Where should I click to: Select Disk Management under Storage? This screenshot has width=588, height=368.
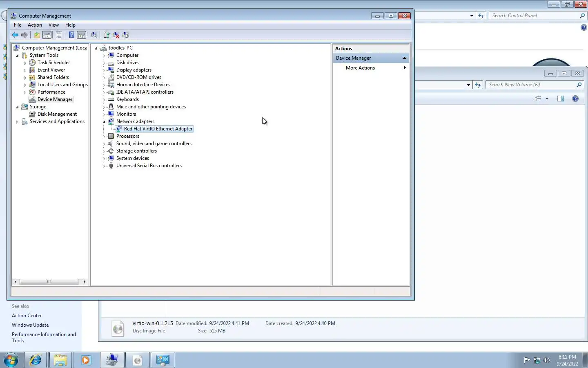pos(57,114)
